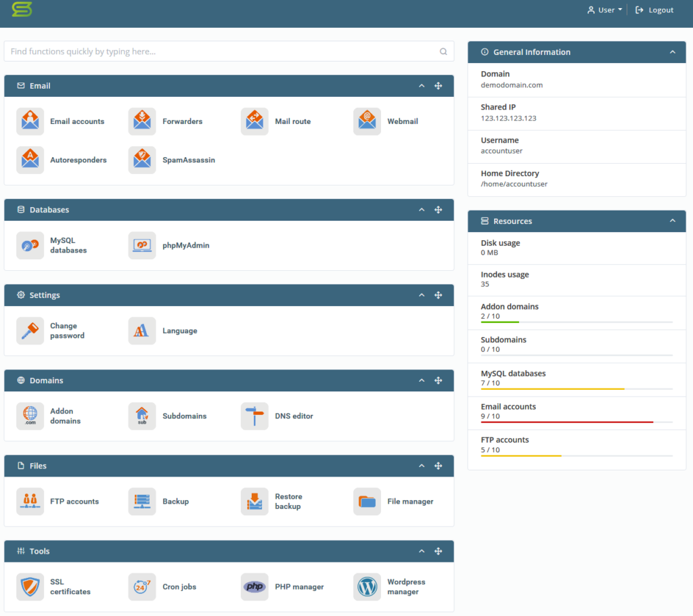The height and width of the screenshot is (616, 693).
Task: Click the Email accounts usage bar
Action: click(576, 422)
